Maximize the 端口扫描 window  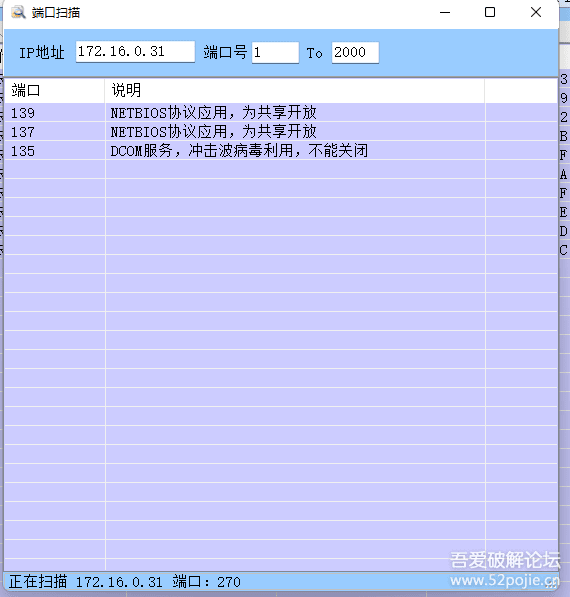coord(490,13)
